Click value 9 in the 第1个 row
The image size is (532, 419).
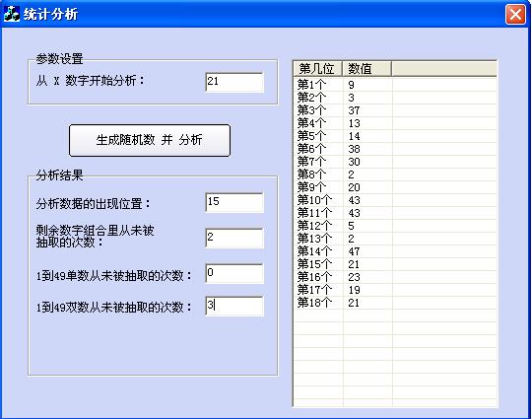(351, 85)
